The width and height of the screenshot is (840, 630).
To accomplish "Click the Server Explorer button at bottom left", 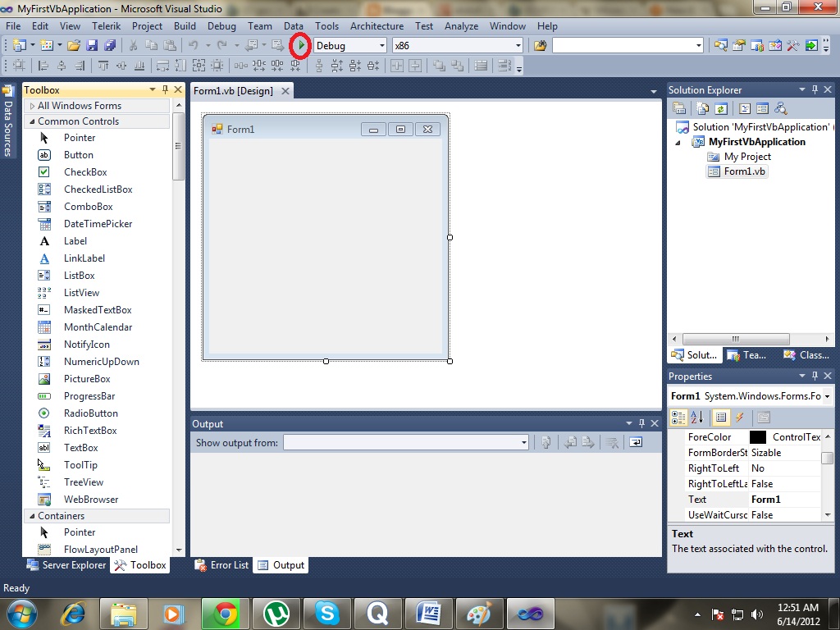I will tap(66, 564).
